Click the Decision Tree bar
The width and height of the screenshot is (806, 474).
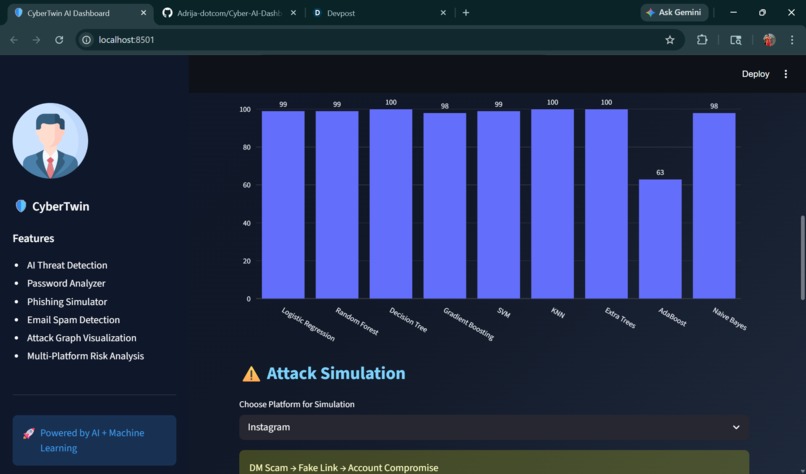[x=391, y=204]
